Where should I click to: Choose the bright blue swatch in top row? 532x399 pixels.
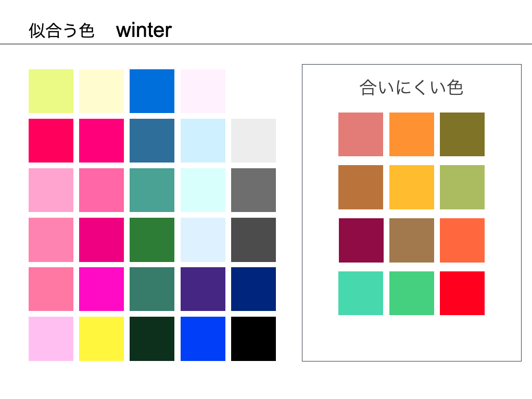[152, 91]
